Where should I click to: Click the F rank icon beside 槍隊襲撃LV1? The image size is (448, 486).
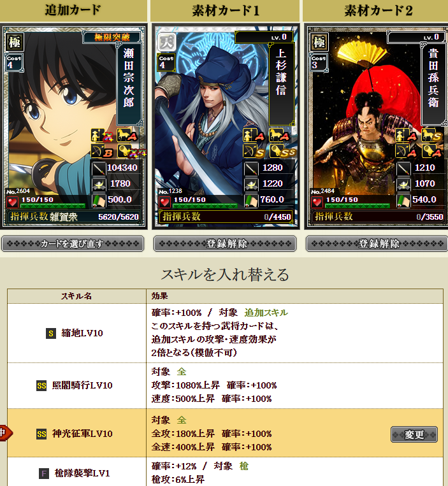44,473
